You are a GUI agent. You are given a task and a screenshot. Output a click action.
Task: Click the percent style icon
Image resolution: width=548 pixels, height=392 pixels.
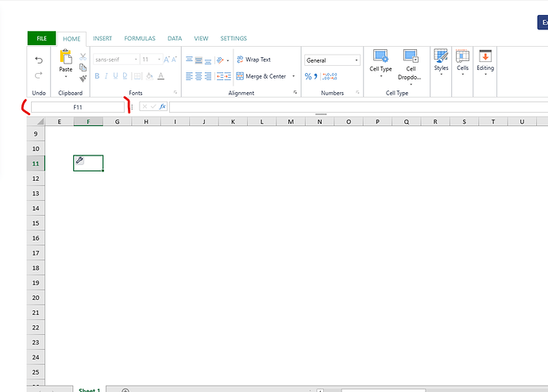(x=308, y=76)
